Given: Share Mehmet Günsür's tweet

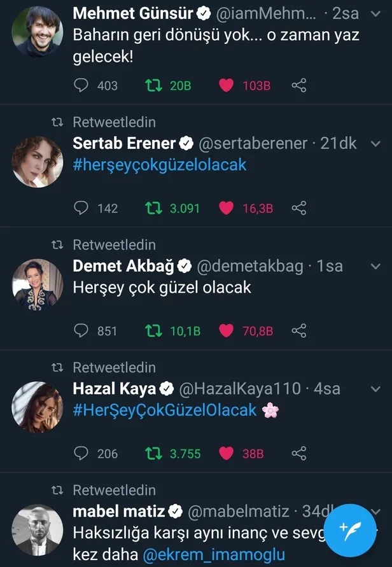Looking at the screenshot, I should tap(299, 85).
